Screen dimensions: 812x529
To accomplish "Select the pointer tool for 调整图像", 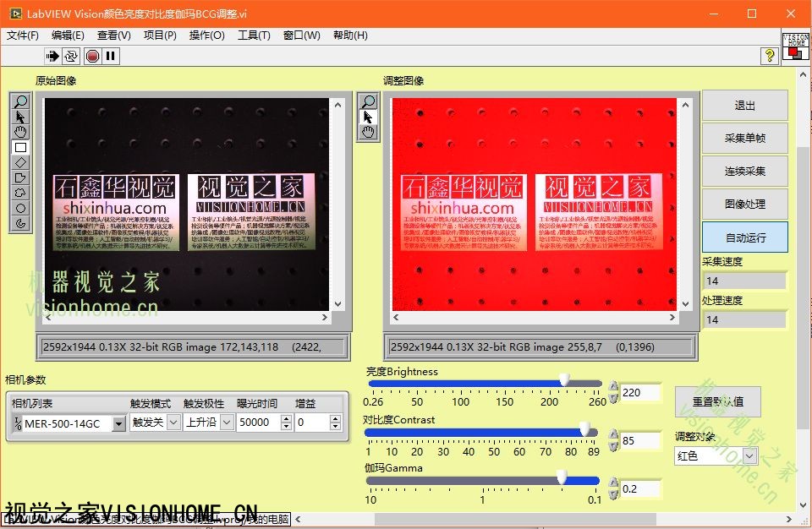I will point(368,117).
